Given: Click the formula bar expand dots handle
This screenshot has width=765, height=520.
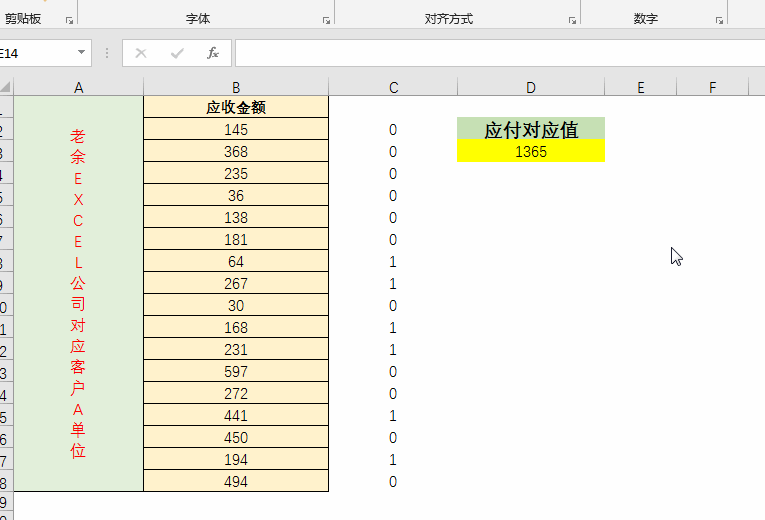Looking at the screenshot, I should [x=107, y=53].
